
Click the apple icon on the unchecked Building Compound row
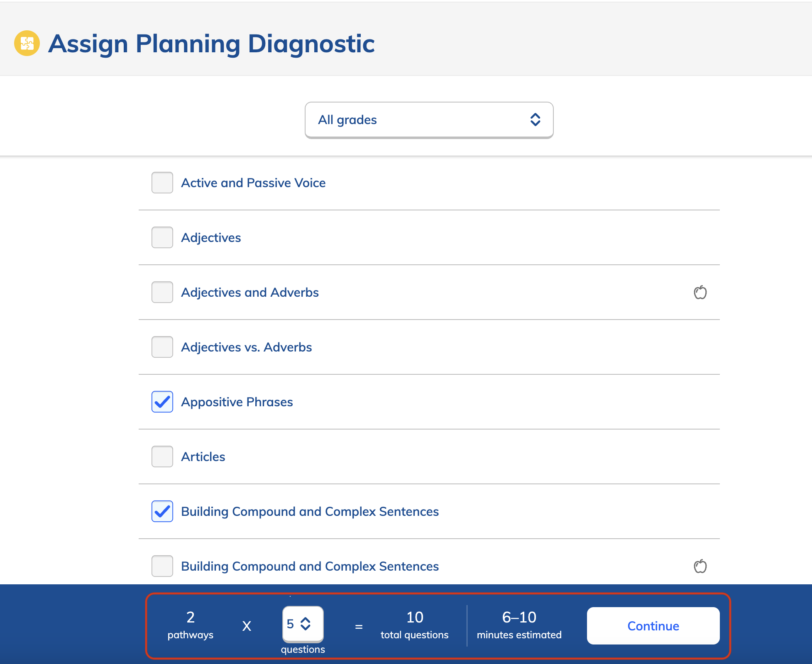tap(700, 566)
